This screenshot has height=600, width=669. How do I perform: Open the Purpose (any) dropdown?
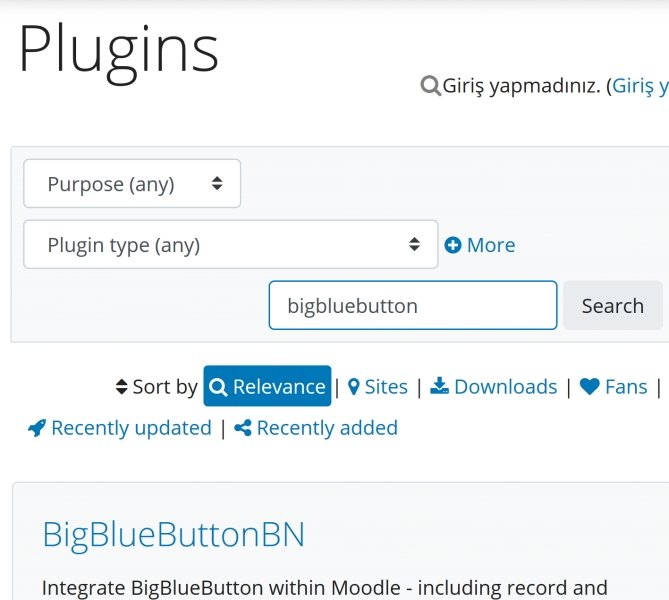[132, 184]
